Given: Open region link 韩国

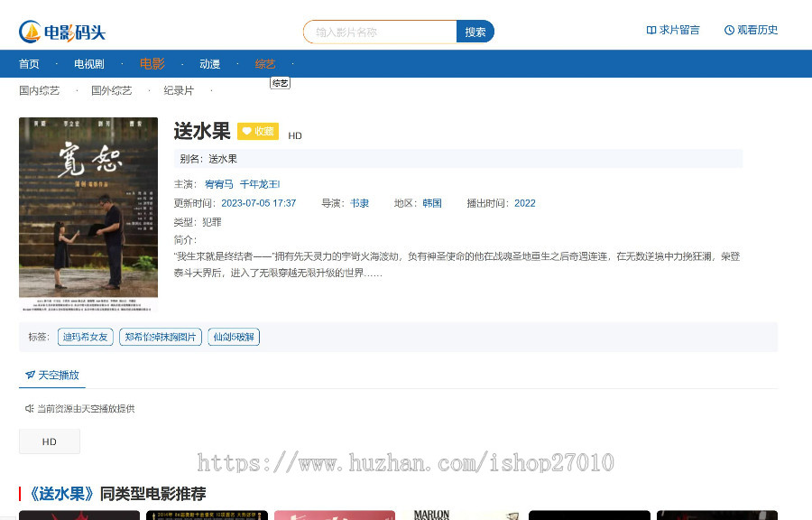Looking at the screenshot, I should pyautogui.click(x=432, y=203).
